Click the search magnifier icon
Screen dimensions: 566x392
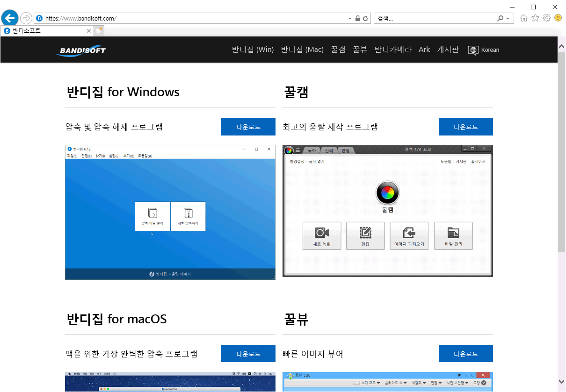[500, 19]
